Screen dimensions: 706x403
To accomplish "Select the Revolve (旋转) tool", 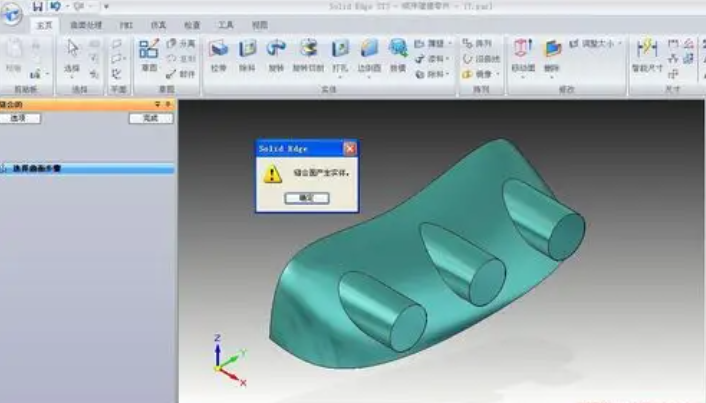I will pos(275,52).
